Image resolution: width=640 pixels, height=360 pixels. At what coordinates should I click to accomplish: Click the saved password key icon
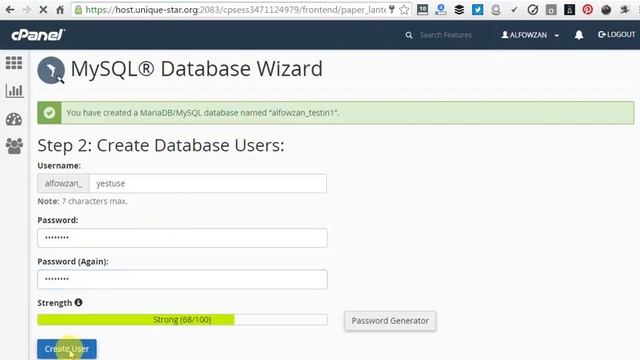392,9
